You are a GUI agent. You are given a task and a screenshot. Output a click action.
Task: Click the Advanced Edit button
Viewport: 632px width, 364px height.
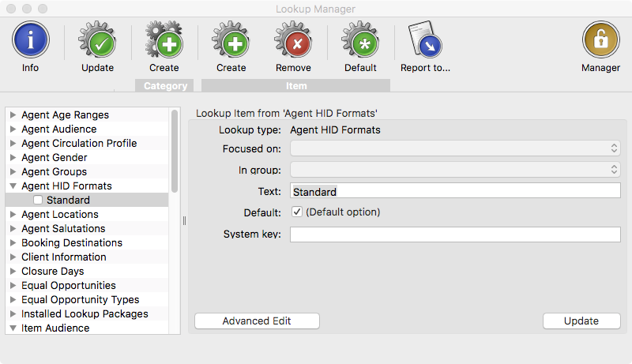tap(258, 321)
